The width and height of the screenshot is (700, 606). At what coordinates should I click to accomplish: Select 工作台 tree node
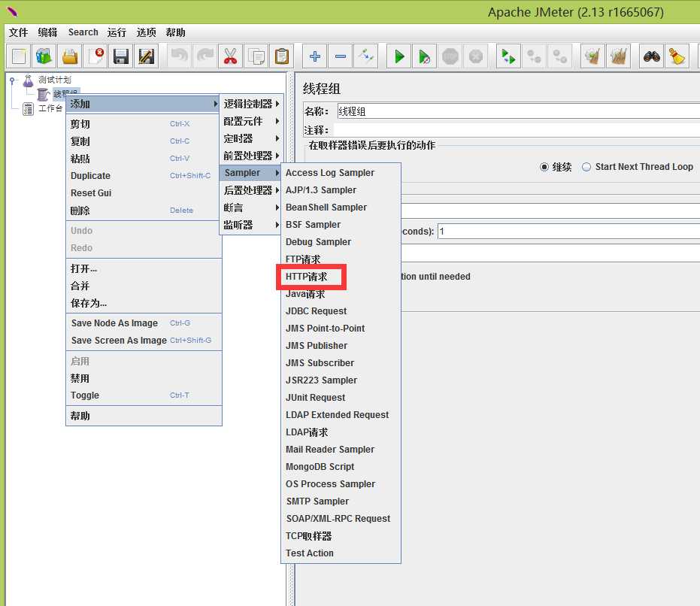50,108
